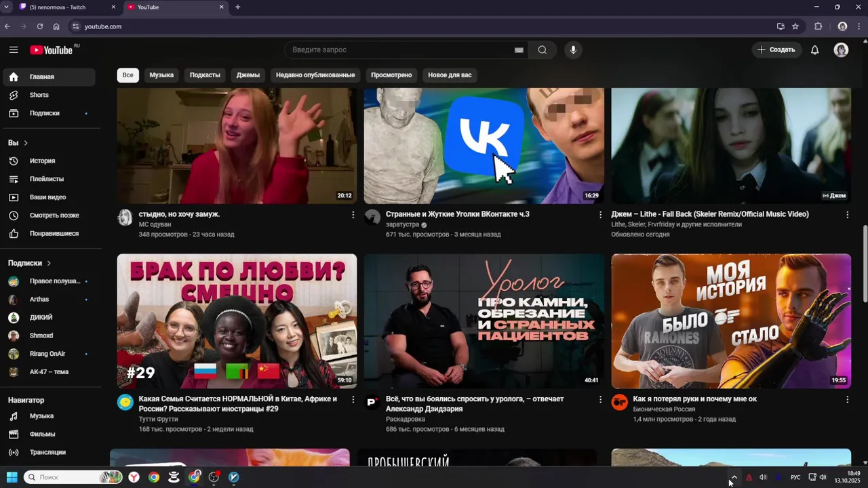
Task: Start voice search with the microphone icon
Action: pos(573,49)
